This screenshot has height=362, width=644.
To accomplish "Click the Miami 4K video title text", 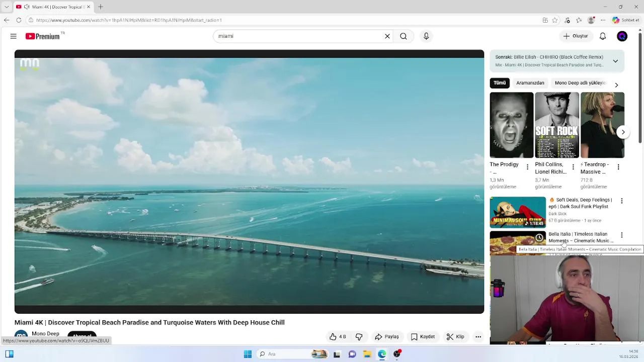I will click(149, 323).
